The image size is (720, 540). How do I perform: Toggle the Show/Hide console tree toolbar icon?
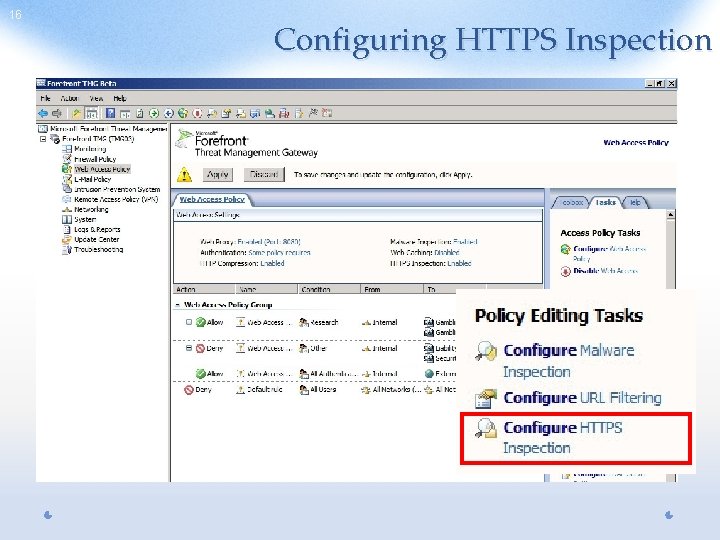(x=92, y=113)
